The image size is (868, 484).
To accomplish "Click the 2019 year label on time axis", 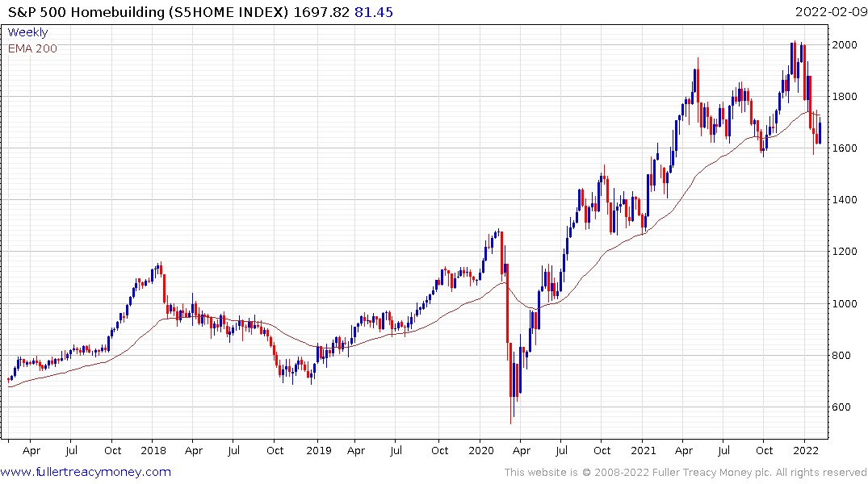I will [x=318, y=450].
